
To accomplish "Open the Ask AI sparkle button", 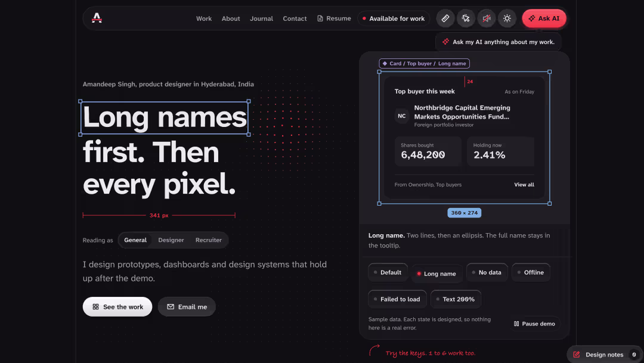I will point(544,18).
